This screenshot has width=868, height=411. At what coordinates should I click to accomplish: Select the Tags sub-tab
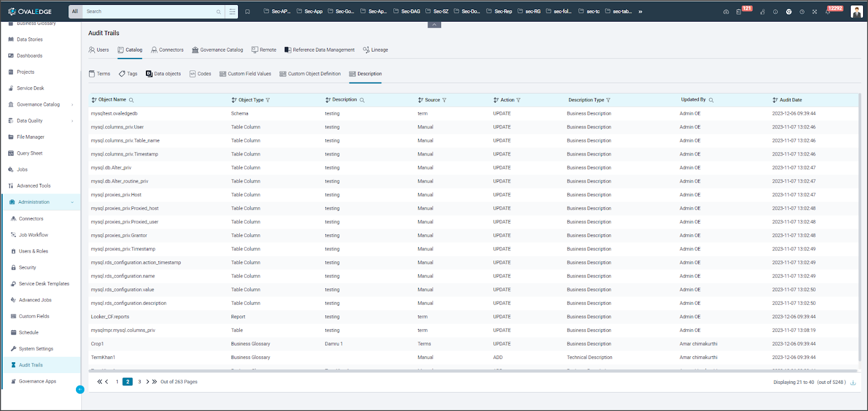pos(128,74)
